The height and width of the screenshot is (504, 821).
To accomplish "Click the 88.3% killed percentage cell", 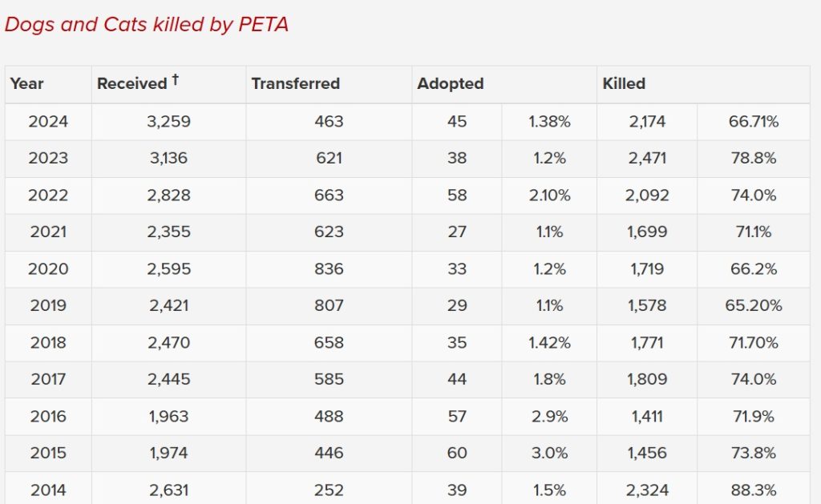I will [x=754, y=490].
